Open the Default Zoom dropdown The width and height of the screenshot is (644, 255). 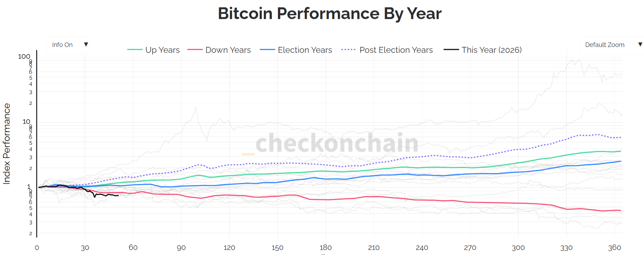611,45
